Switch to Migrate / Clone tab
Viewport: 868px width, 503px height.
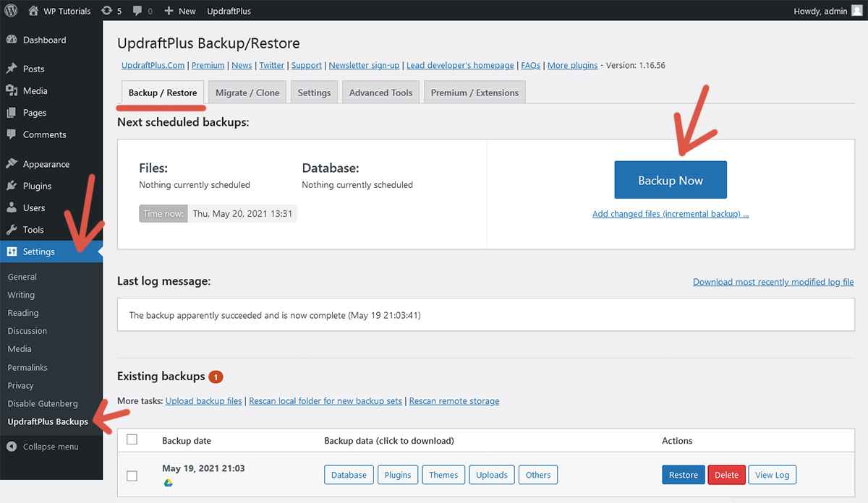[x=247, y=93]
